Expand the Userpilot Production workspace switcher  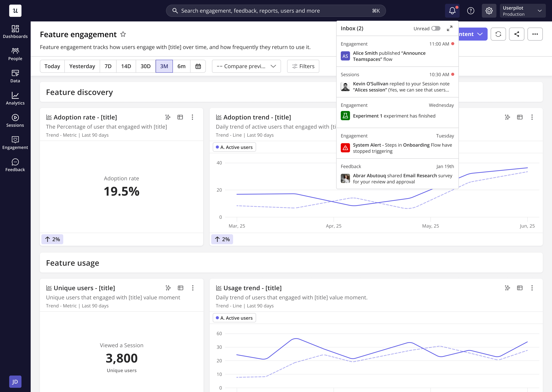click(x=522, y=11)
